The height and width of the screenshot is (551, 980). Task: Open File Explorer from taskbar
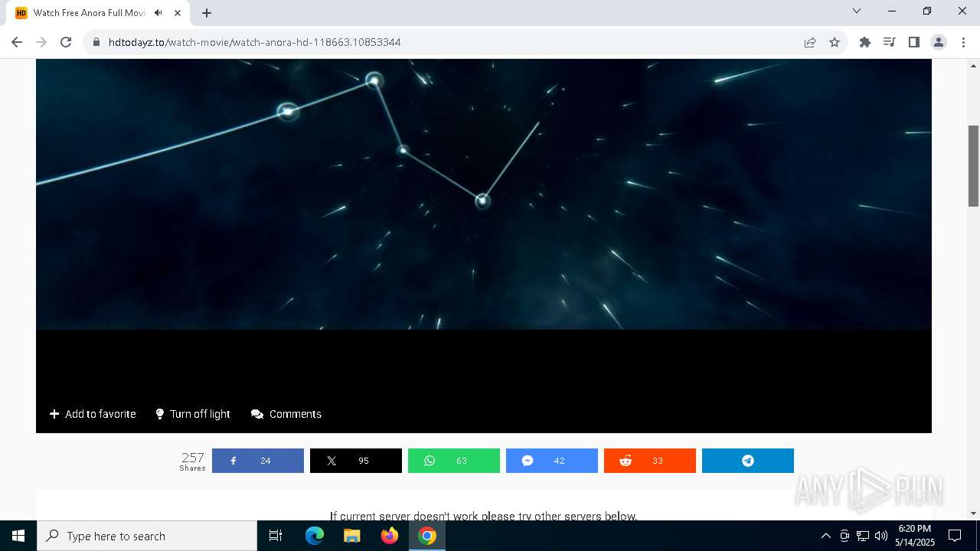point(352,536)
